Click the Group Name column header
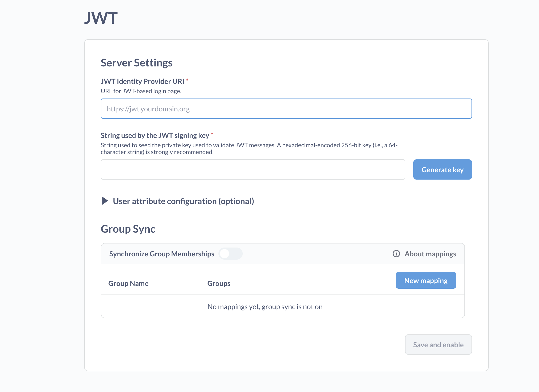539x392 pixels. coord(128,283)
